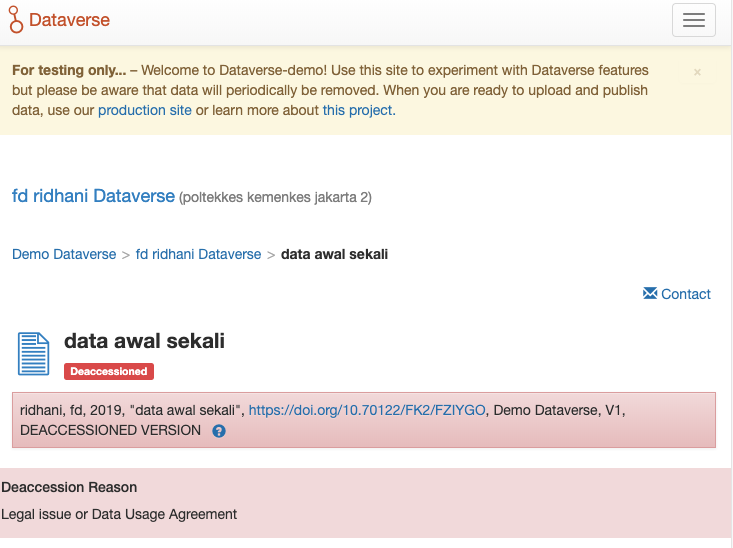The image size is (733, 548).
Task: Click the Dataverse brand name text
Action: (x=69, y=20)
